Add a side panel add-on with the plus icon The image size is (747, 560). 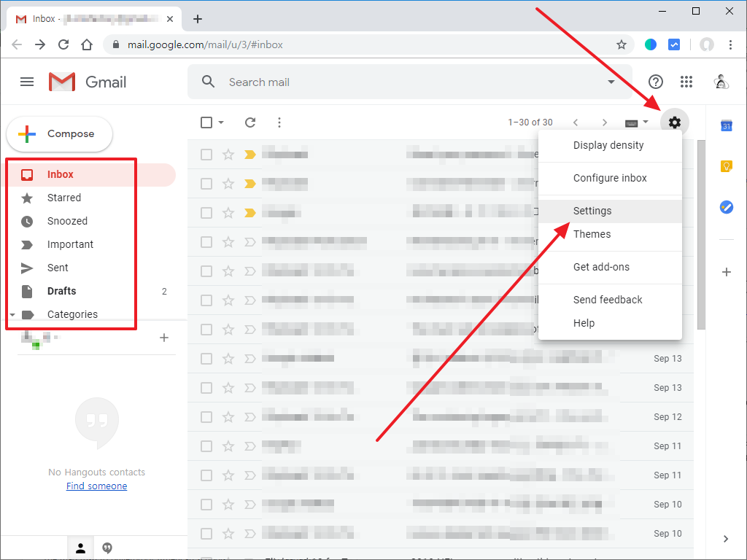coord(726,272)
